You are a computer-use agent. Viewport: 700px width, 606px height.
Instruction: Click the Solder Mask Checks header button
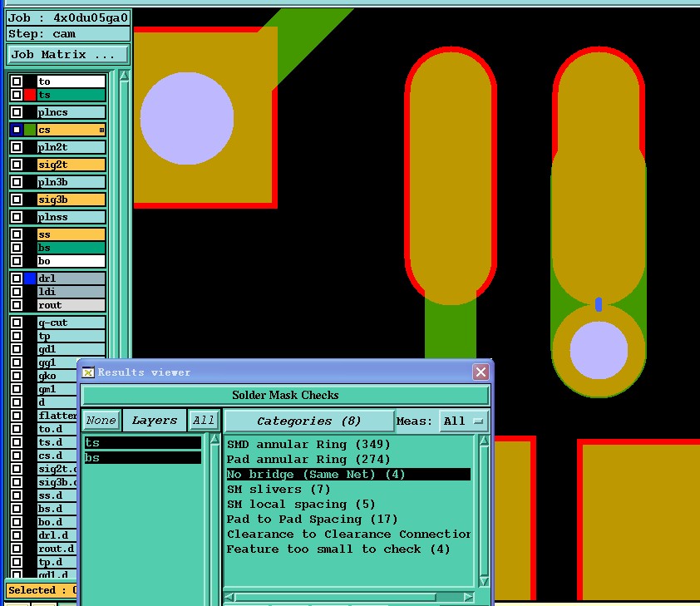point(285,396)
